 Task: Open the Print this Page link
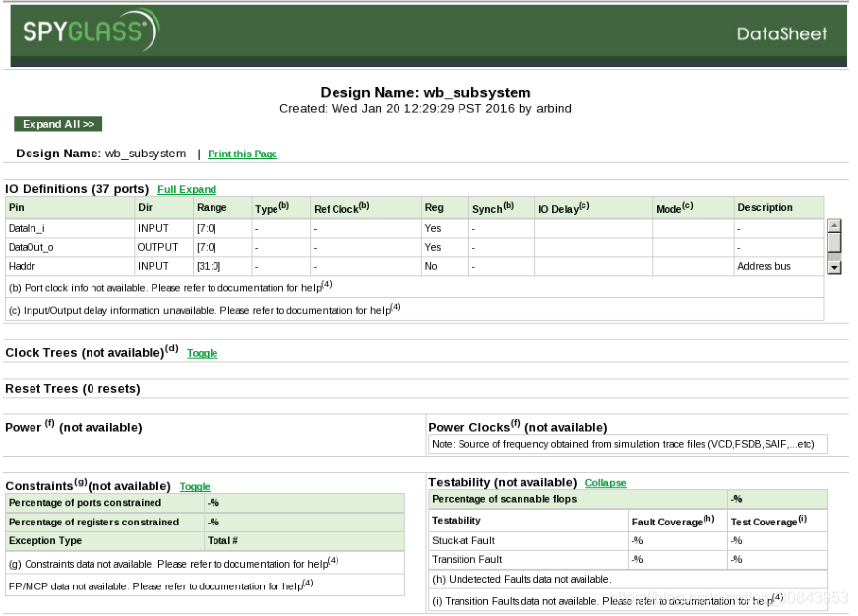(x=242, y=154)
